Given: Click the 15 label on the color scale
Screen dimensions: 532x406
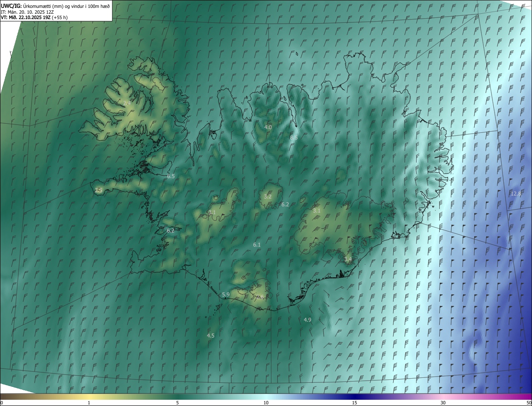Looking at the screenshot, I should pos(355,403).
